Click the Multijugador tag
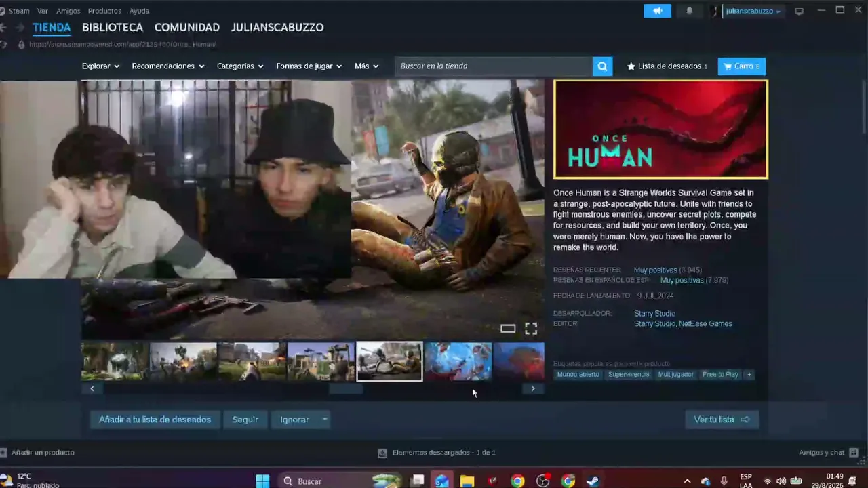Screen dimensions: 868x488 pos(676,374)
